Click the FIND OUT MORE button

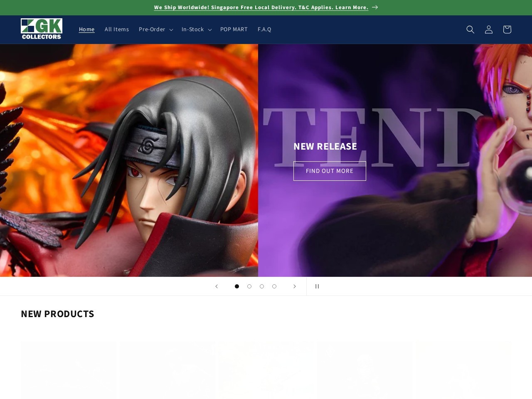330,171
